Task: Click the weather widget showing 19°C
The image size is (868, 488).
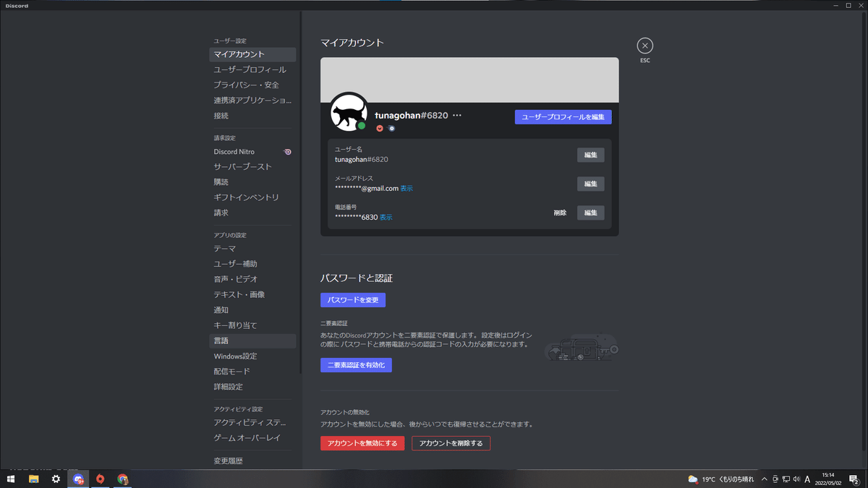Action: (720, 479)
